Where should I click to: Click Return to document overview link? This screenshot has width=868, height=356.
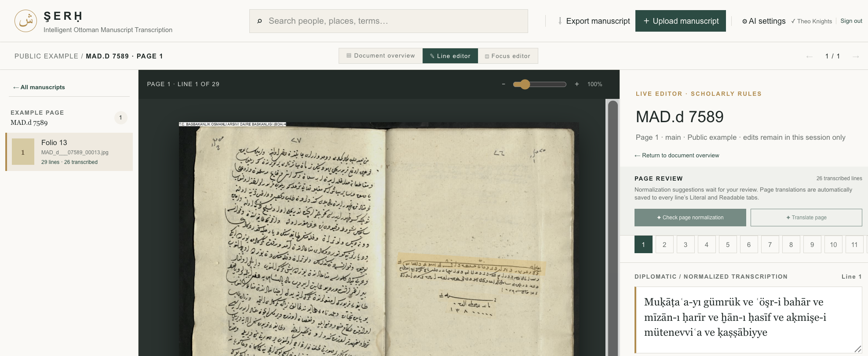pyautogui.click(x=677, y=155)
